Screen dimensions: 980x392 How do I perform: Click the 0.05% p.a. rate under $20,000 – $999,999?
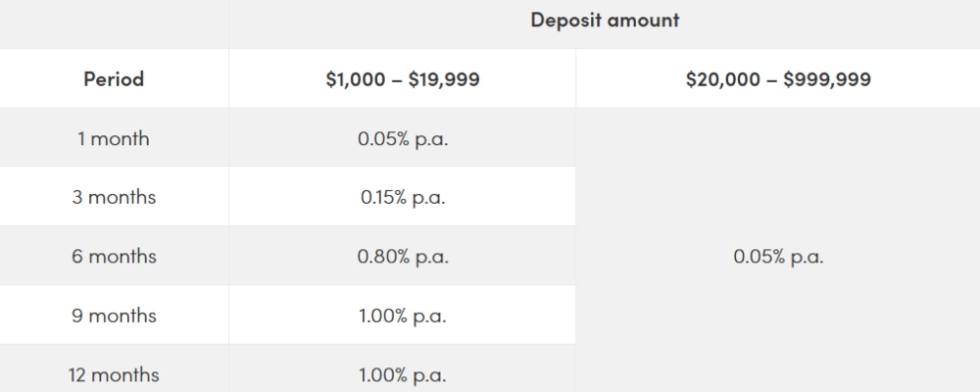pos(778,257)
